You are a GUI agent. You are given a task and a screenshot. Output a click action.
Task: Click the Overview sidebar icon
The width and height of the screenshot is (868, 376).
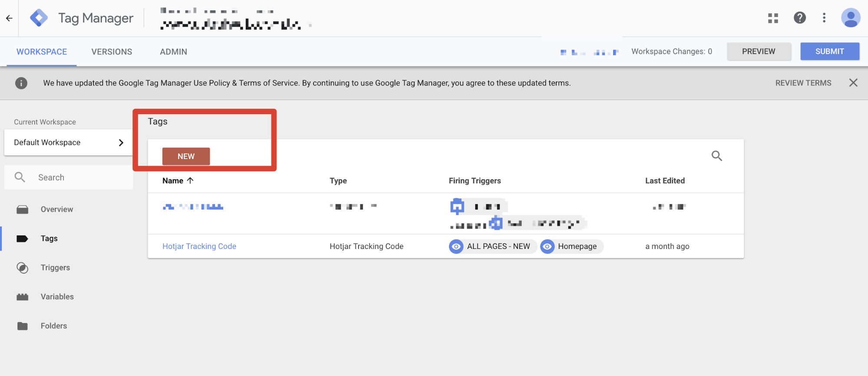click(23, 209)
